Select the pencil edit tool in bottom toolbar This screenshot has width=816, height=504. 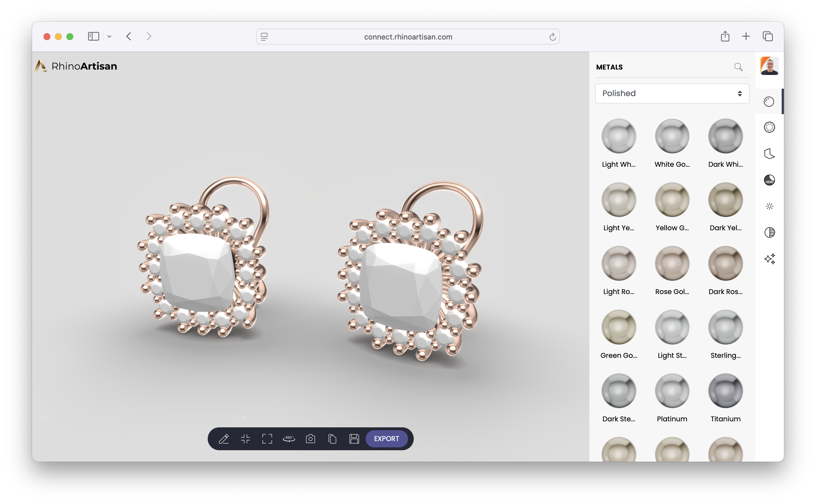pos(224,439)
